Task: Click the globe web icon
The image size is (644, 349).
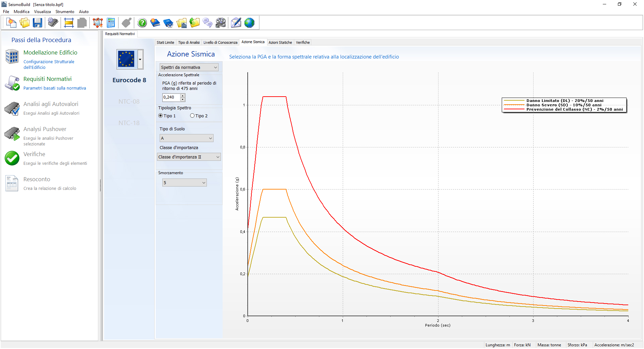Action: [x=249, y=23]
